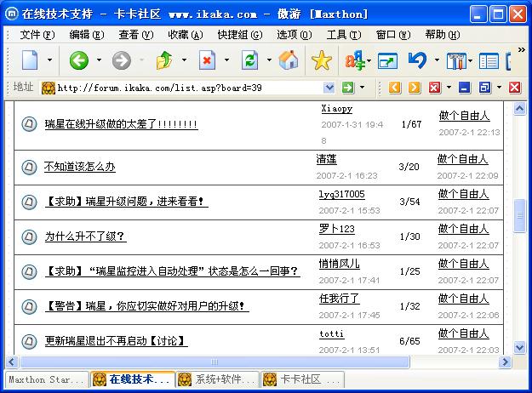Open the 工具(T) menu
The image size is (532, 393).
click(344, 35)
